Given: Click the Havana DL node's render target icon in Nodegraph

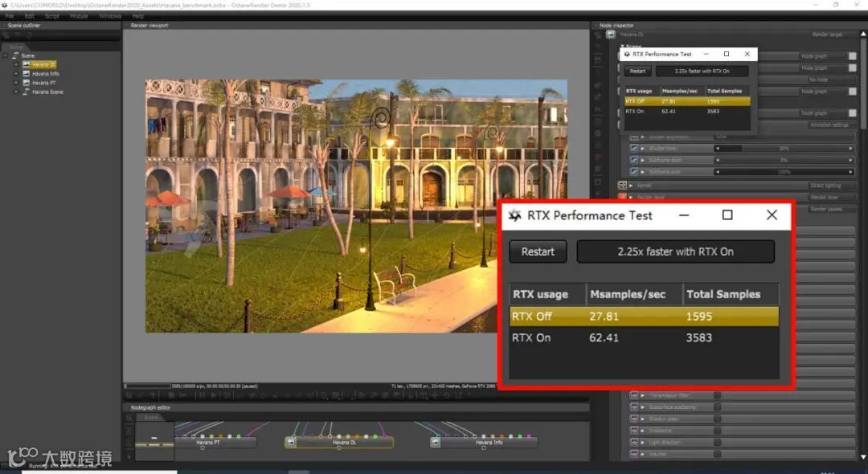Looking at the screenshot, I should tap(291, 443).
